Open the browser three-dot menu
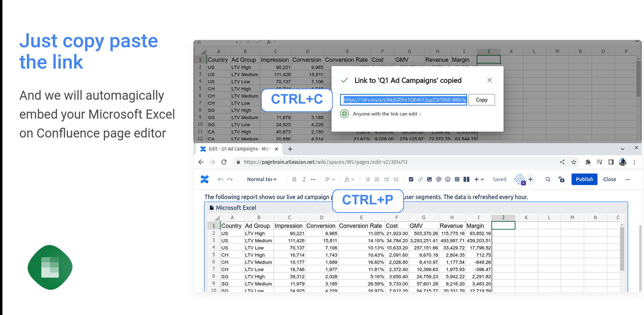The height and width of the screenshot is (315, 644). tap(634, 162)
